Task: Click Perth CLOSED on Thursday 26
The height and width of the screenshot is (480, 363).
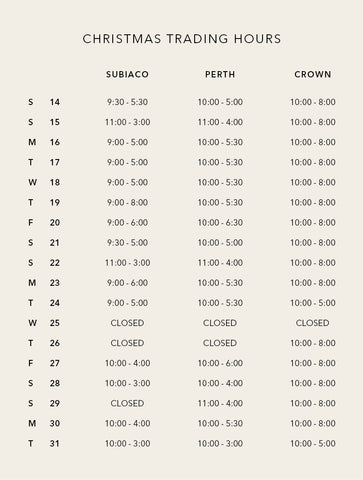Action: coord(220,343)
